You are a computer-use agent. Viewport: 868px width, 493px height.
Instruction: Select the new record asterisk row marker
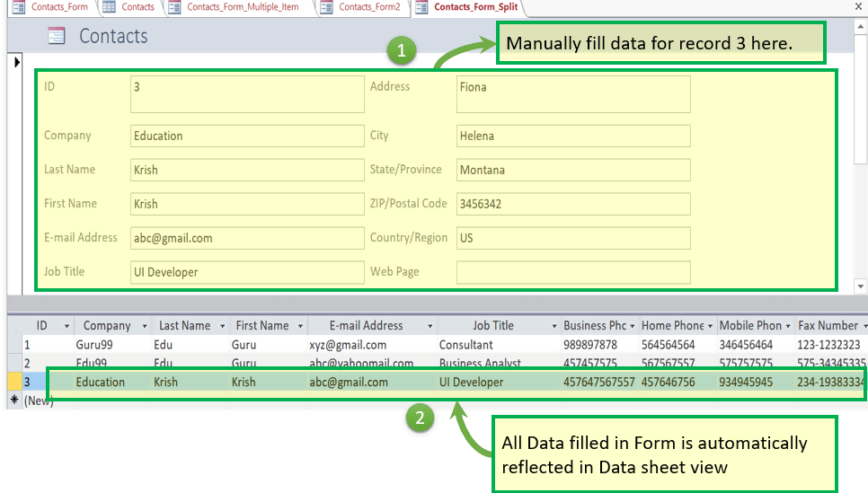[x=14, y=401]
